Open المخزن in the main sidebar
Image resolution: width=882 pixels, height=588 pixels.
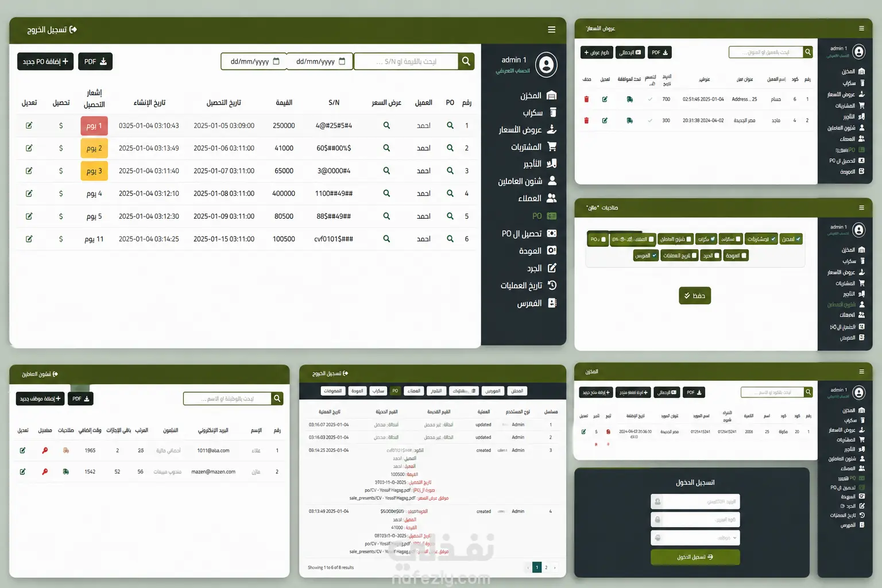coord(538,95)
